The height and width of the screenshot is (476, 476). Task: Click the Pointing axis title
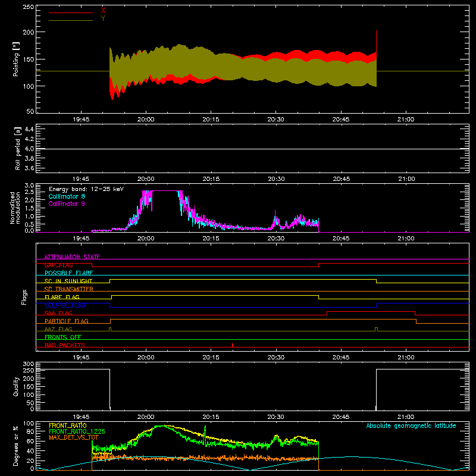(16, 59)
